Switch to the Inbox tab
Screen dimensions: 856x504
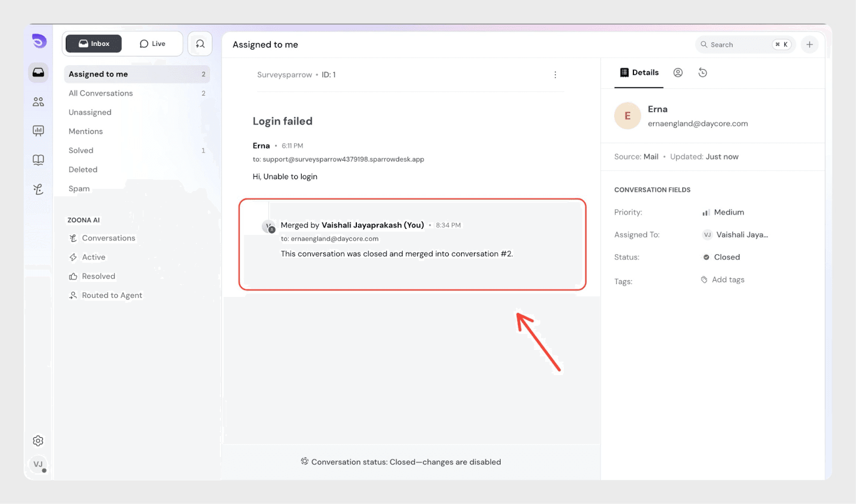point(94,44)
